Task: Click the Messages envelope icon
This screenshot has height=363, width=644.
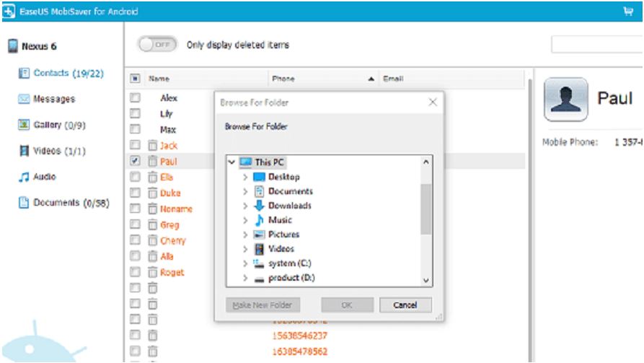Action: coord(24,99)
